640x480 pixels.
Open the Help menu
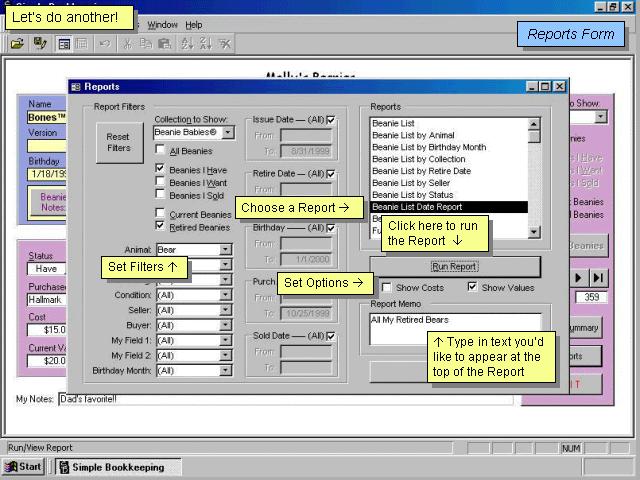pyautogui.click(x=193, y=25)
